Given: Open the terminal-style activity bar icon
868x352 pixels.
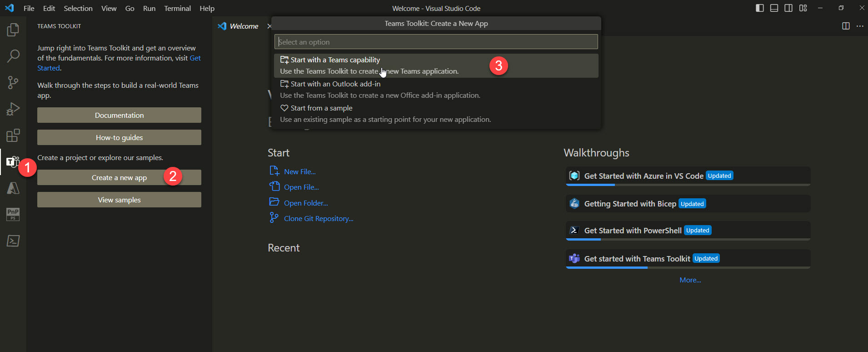Looking at the screenshot, I should (x=13, y=241).
